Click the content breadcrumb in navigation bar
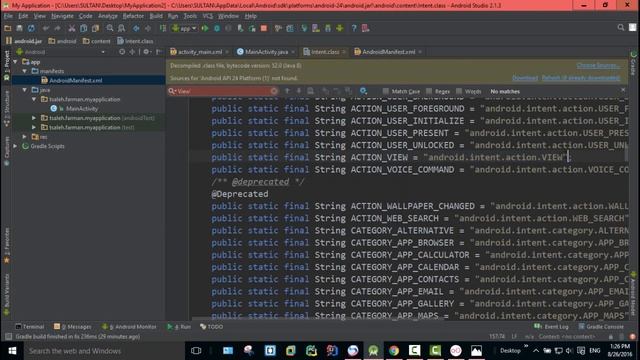640x360 pixels. (x=97, y=41)
